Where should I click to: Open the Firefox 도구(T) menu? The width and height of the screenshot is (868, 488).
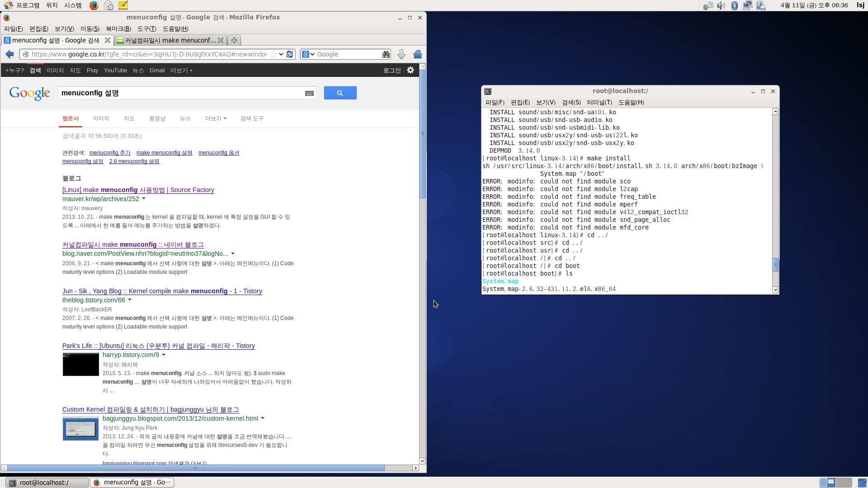pos(147,29)
